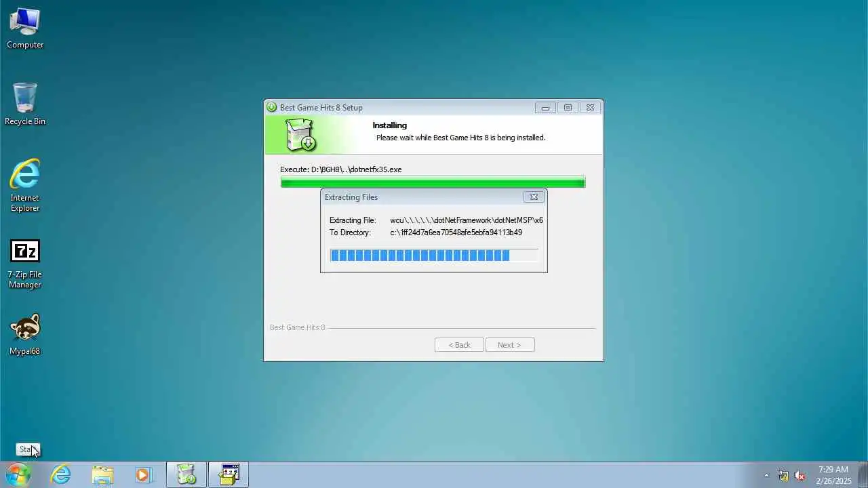Open Windows Media Player taskbar icon
The height and width of the screenshot is (488, 868).
(x=143, y=474)
